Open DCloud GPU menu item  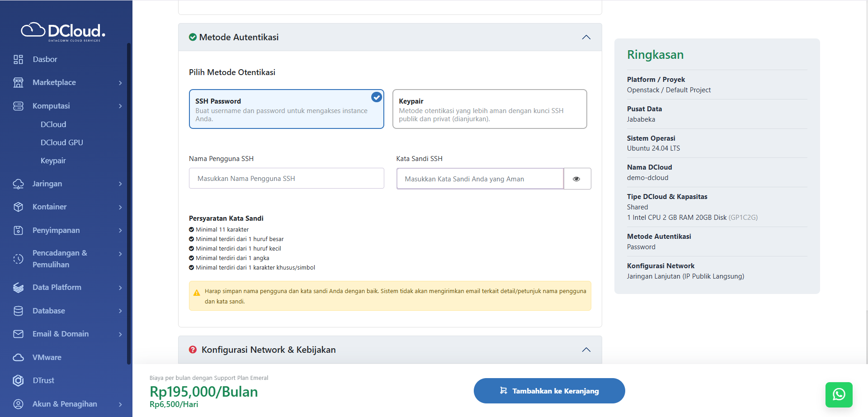(x=62, y=142)
